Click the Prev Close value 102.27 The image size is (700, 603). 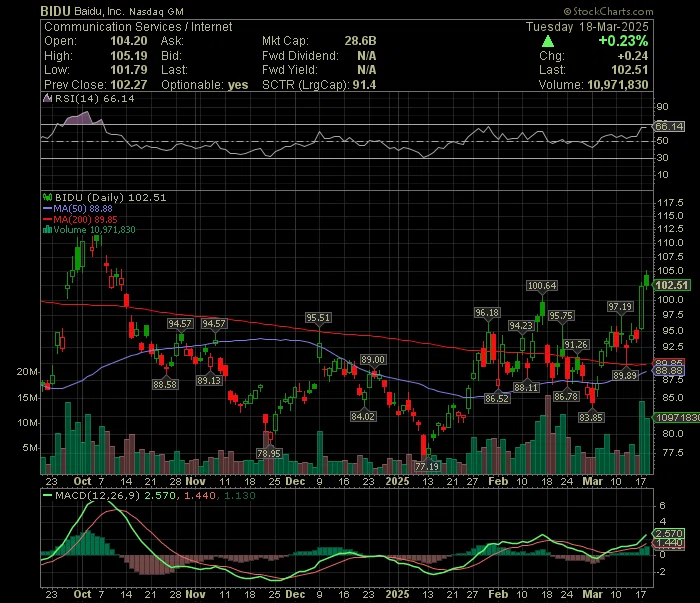click(129, 85)
